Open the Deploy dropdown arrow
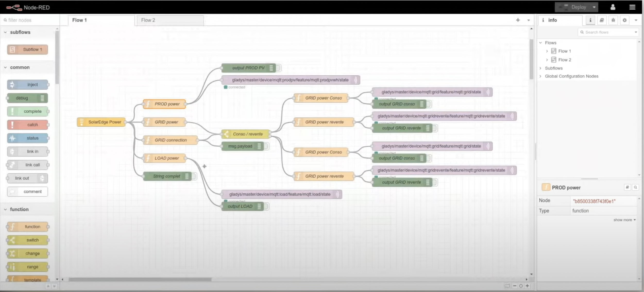 594,7
